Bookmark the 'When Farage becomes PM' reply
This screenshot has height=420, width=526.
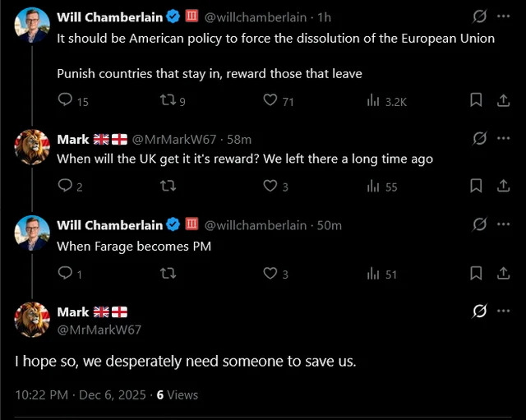pos(476,273)
